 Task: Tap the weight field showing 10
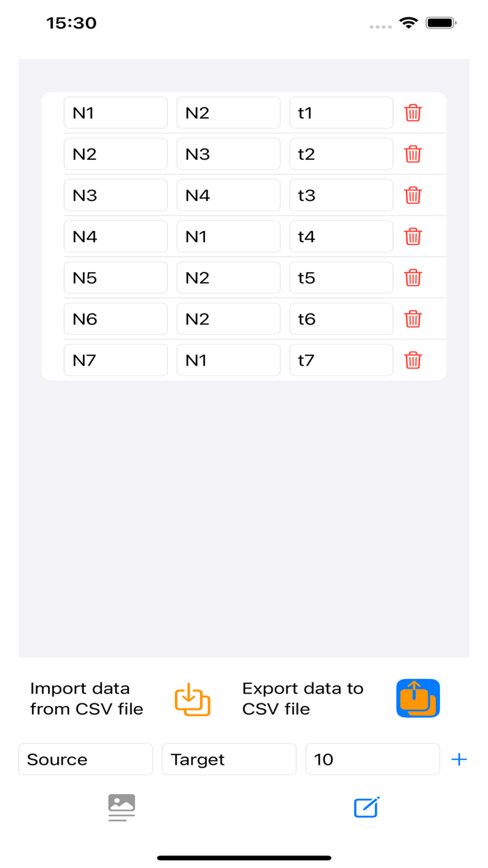(x=372, y=759)
